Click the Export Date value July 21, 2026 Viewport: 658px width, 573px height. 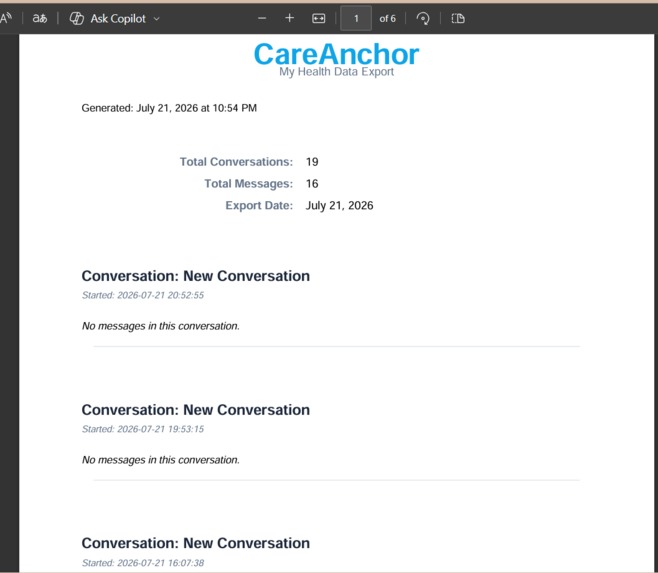pyautogui.click(x=339, y=205)
